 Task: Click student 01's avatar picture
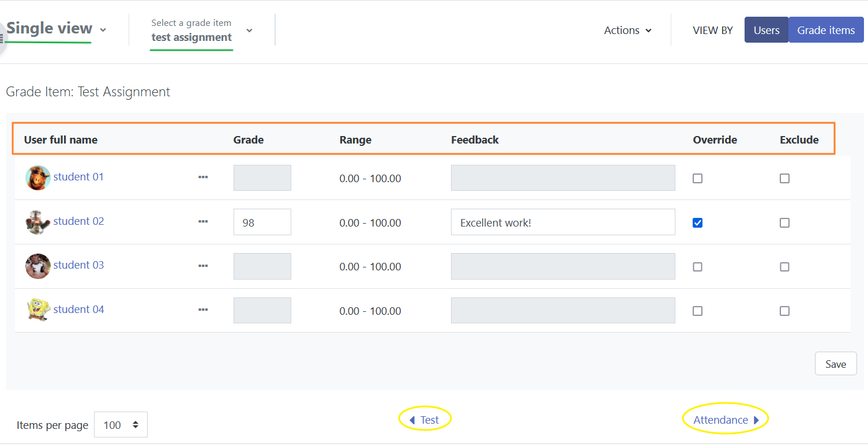tap(38, 178)
